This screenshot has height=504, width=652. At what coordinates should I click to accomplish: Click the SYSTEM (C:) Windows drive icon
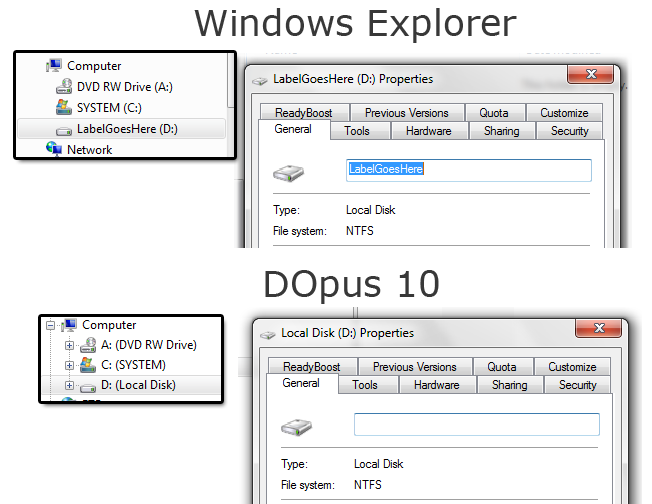tap(64, 107)
